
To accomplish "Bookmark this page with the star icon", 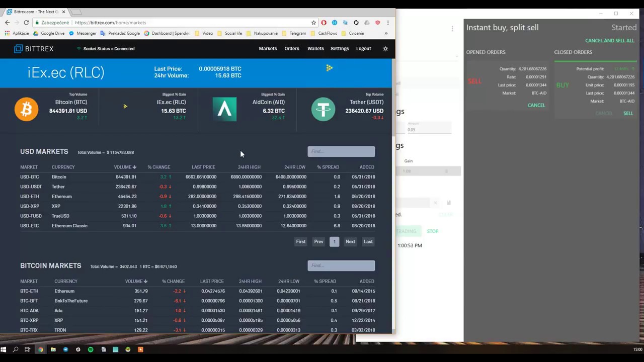I will click(x=313, y=23).
